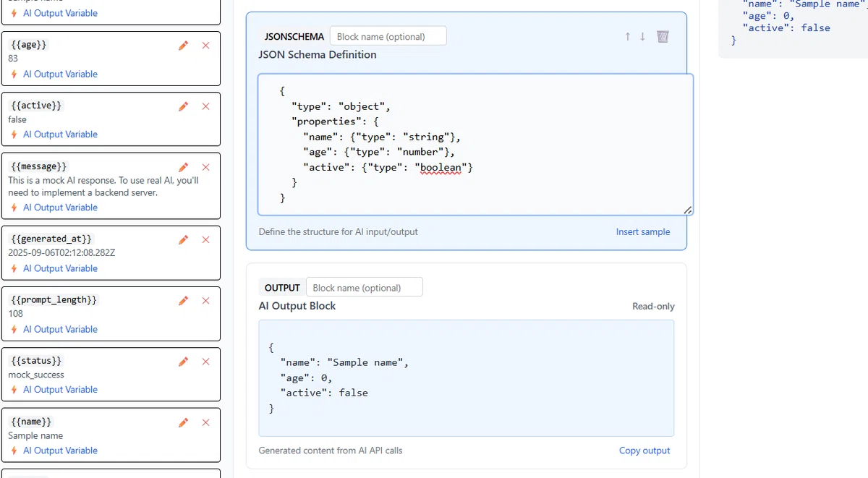Move the JSONSCHEMA block down

(642, 36)
